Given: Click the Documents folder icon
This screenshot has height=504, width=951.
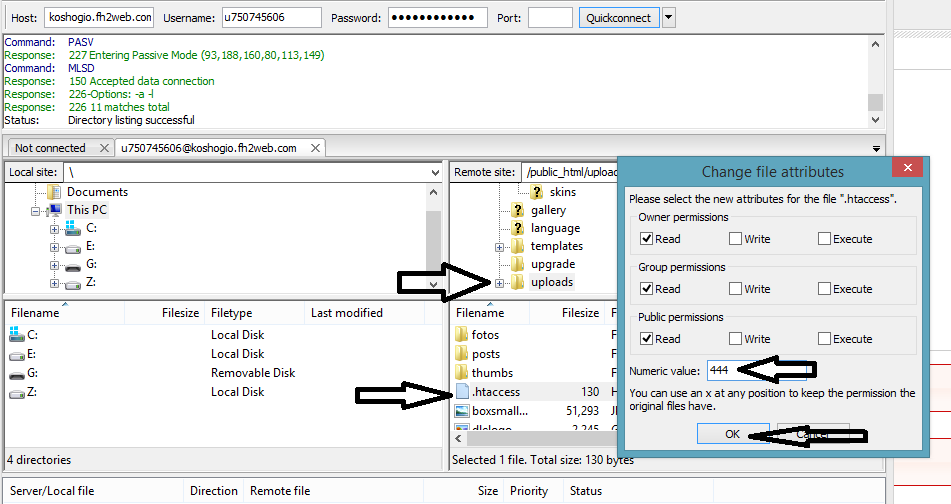Looking at the screenshot, I should pos(54,192).
